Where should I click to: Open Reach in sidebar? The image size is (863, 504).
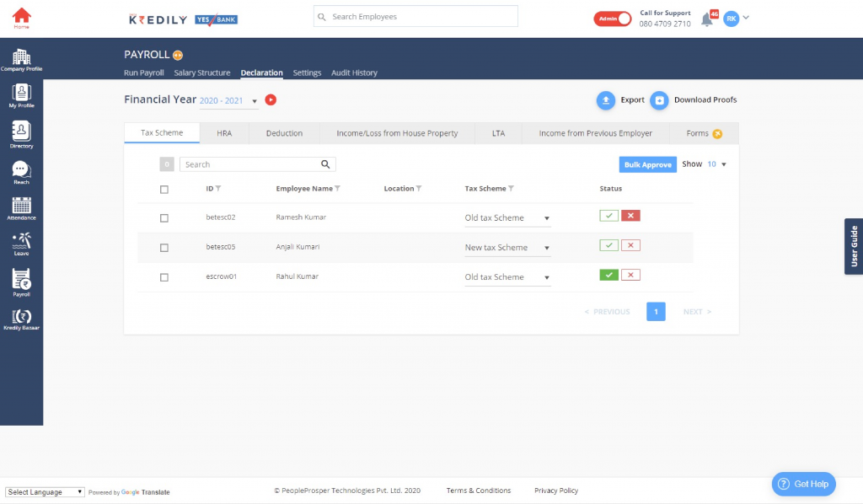pos(21,172)
